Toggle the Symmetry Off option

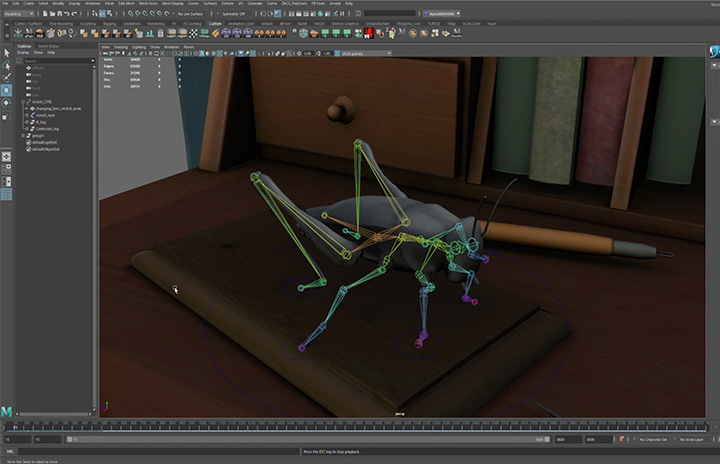pos(233,14)
